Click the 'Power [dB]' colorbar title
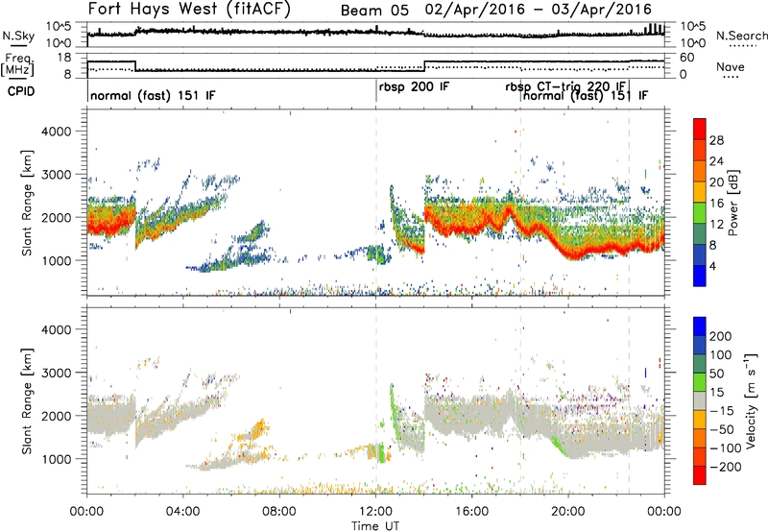This screenshot has height=532, width=768. click(733, 203)
